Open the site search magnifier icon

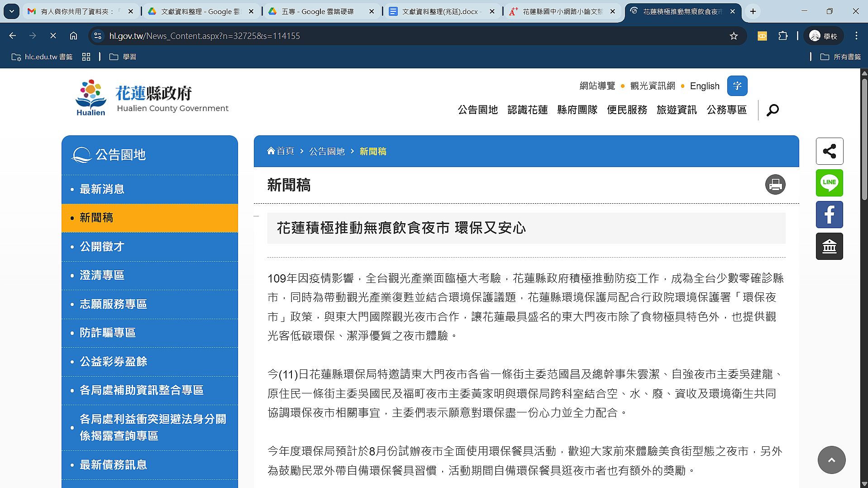pyautogui.click(x=773, y=110)
